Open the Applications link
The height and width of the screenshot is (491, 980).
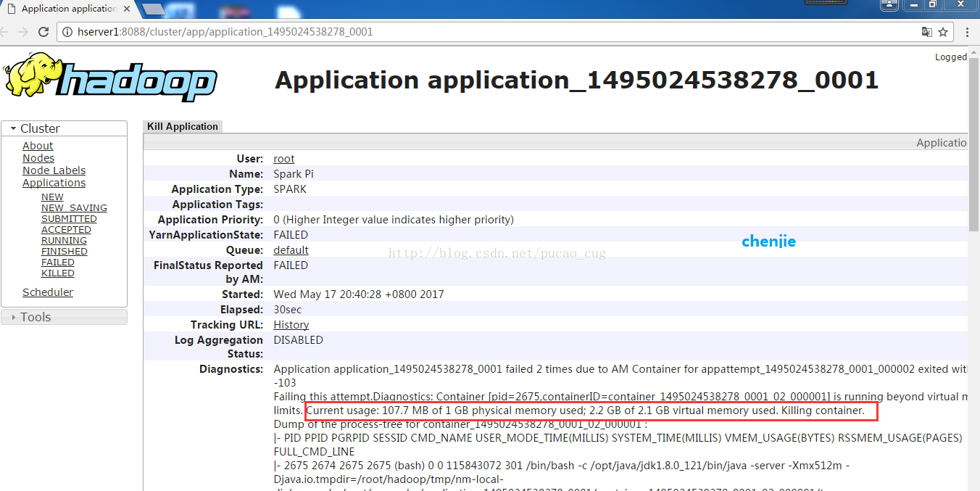coord(54,183)
